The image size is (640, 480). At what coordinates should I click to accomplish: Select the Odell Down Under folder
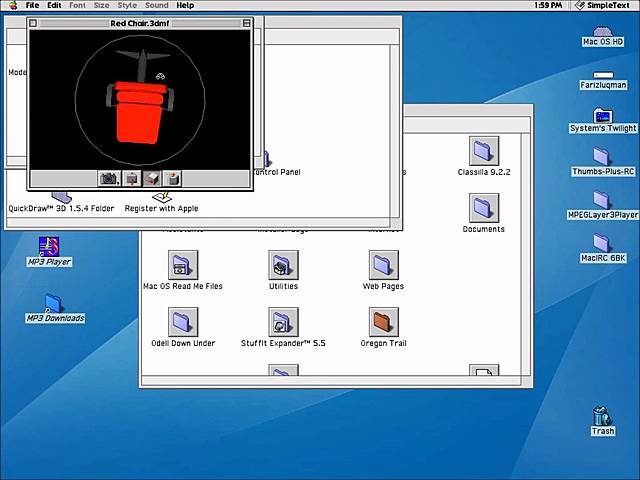pyautogui.click(x=183, y=328)
